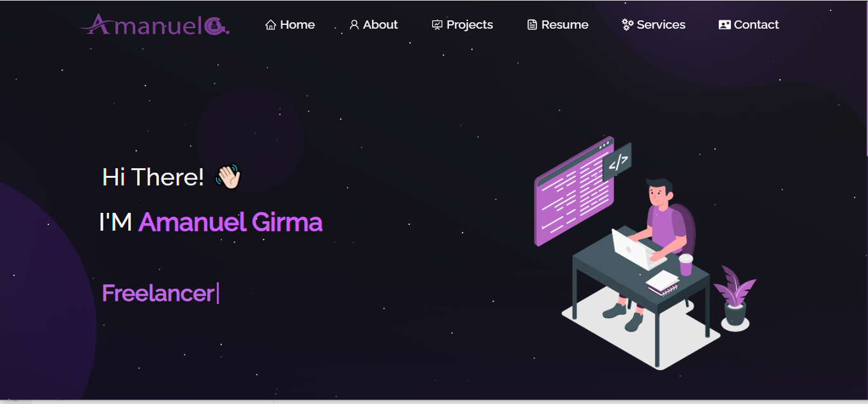Click the contact card icon beside Contact
This screenshot has width=868, height=404.
pos(725,25)
